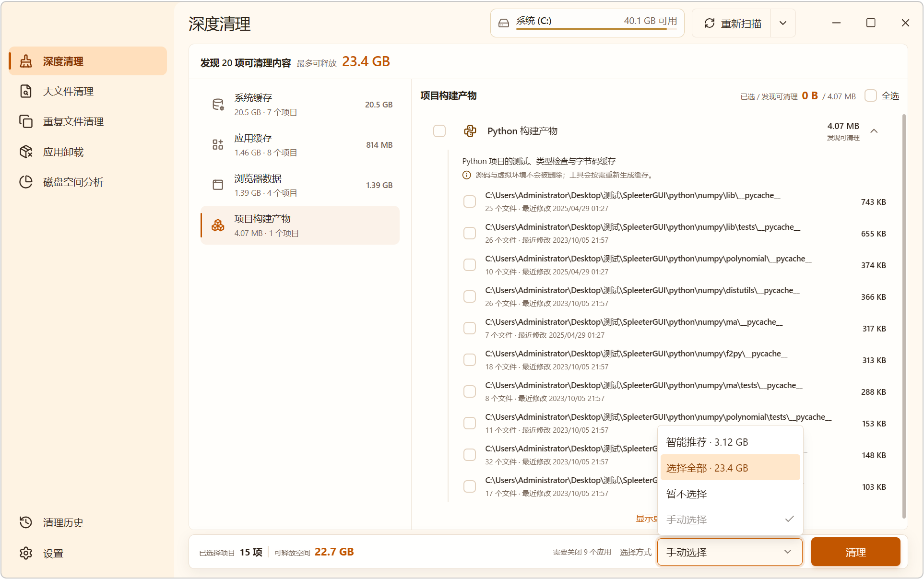Click the 已选择项目 15 项 count

coord(231,552)
